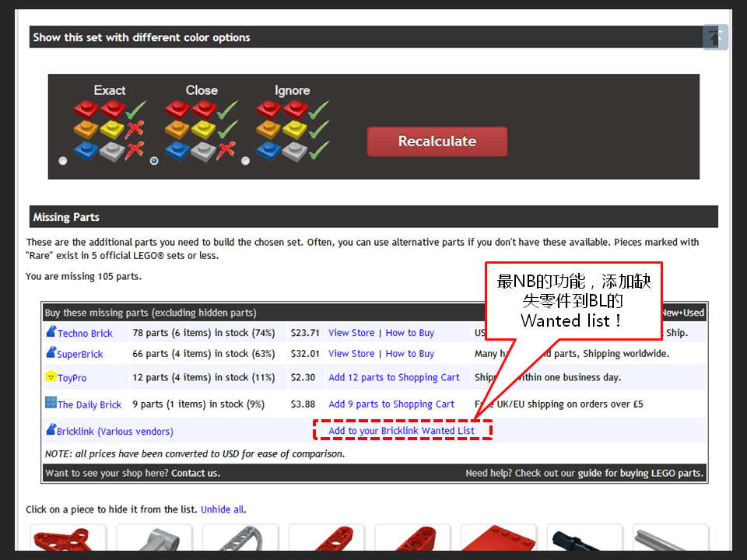Click the Techno Brick store icon

click(51, 331)
